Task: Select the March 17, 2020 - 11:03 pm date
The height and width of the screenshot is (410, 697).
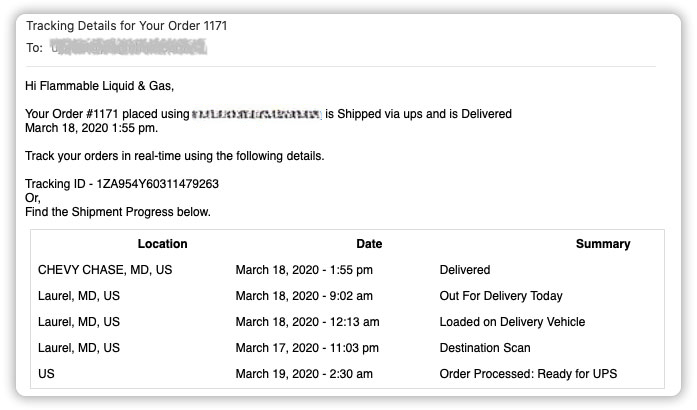Action: pos(307,348)
